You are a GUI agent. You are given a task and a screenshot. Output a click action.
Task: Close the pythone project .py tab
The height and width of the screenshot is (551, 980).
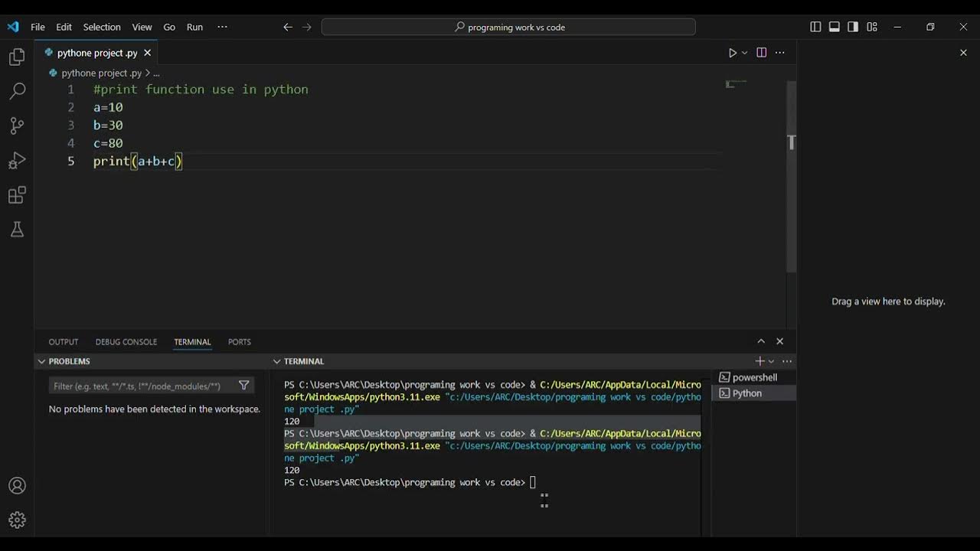pyautogui.click(x=147, y=53)
